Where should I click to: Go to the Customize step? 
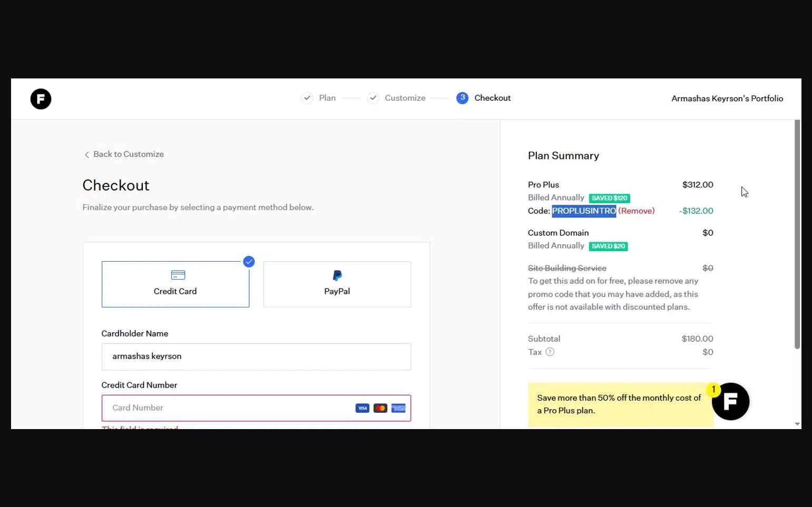(x=405, y=98)
